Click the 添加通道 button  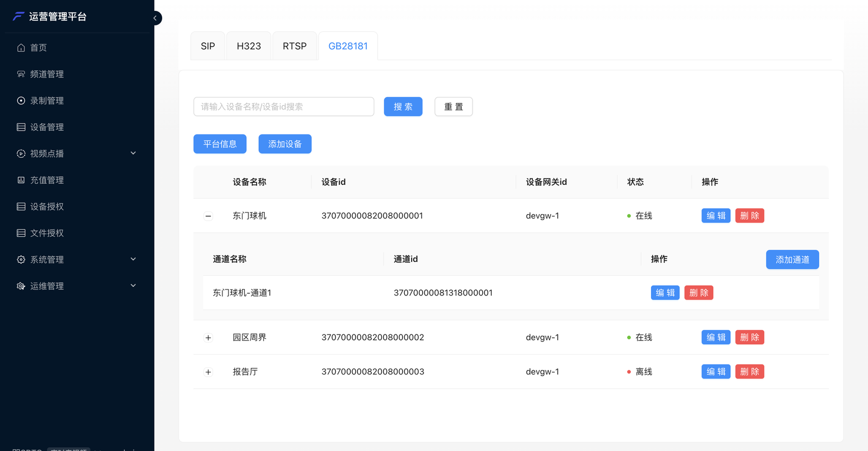tap(793, 260)
